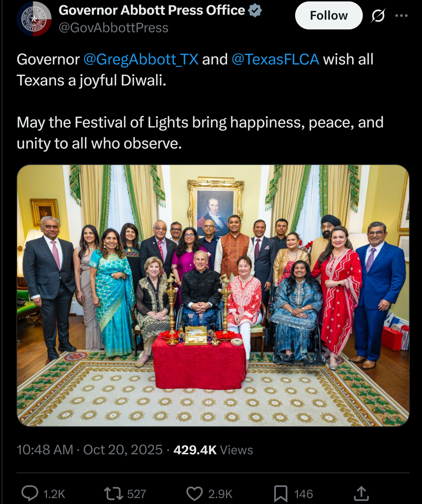Open the Diwali group photo

click(213, 296)
